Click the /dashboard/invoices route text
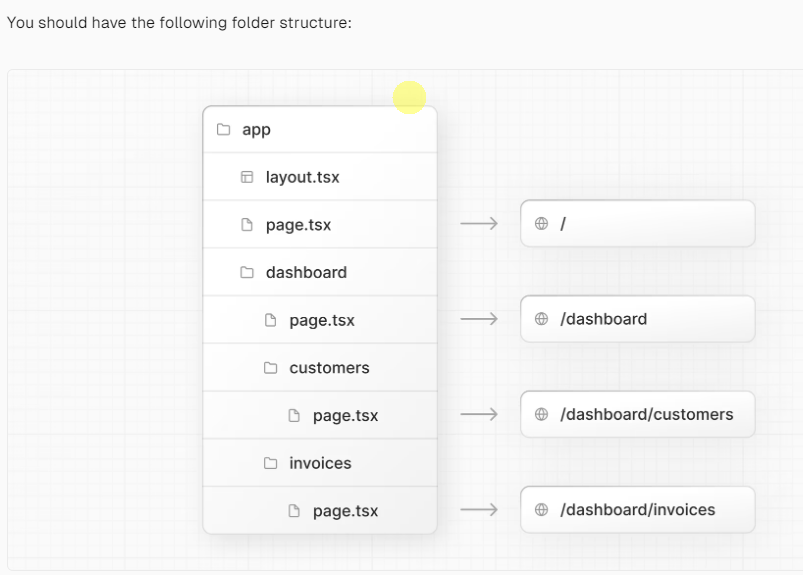Screen dimensions: 803x575 point(637,510)
